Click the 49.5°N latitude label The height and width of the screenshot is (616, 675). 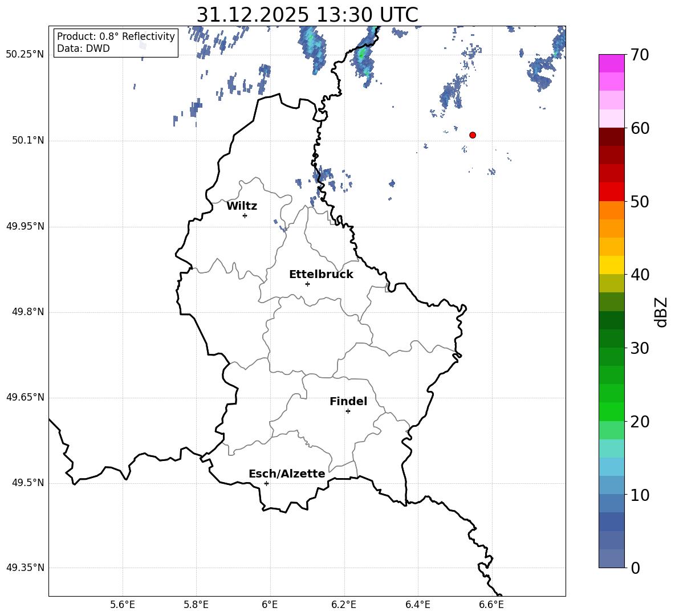point(28,483)
